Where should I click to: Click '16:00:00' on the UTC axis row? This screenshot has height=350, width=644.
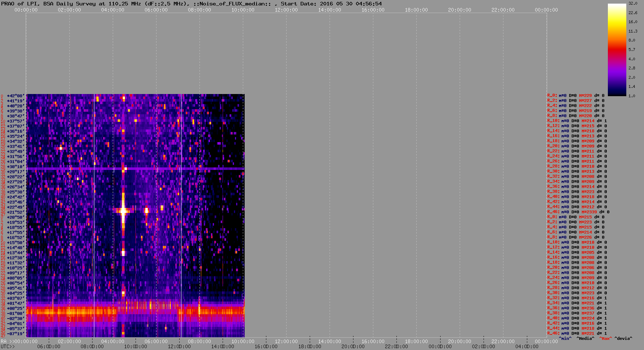(x=266, y=346)
